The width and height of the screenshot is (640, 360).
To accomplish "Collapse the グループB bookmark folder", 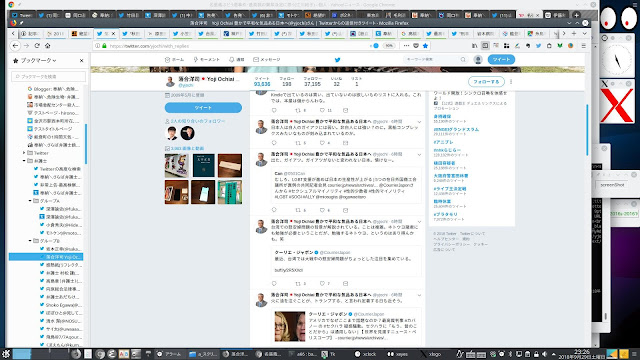I will pyautogui.click(x=30, y=241).
